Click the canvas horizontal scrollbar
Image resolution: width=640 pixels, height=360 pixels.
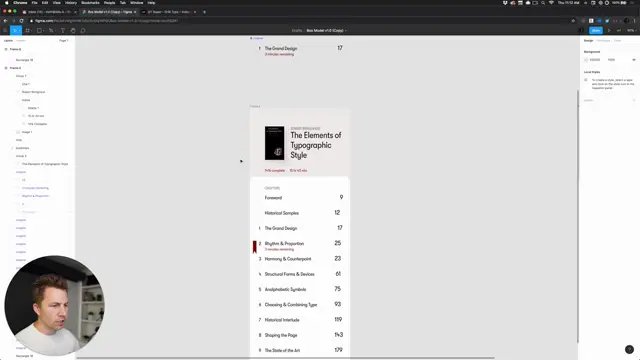[x=286, y=358]
